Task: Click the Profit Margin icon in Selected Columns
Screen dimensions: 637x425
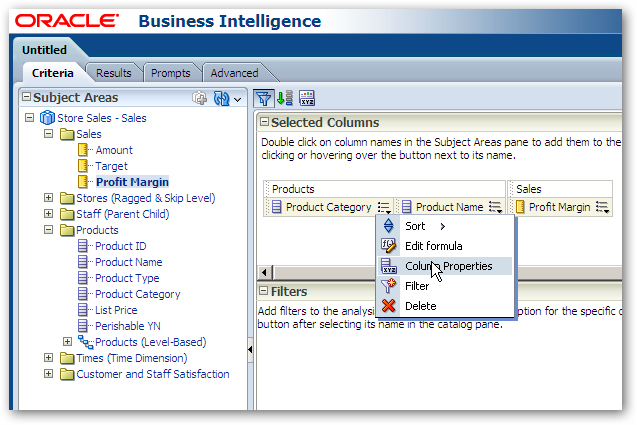Action: coord(520,207)
